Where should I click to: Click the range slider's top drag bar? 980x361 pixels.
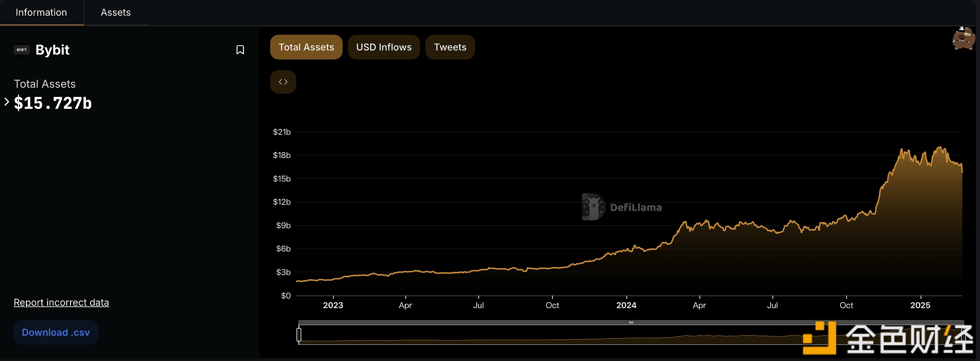pos(631,322)
